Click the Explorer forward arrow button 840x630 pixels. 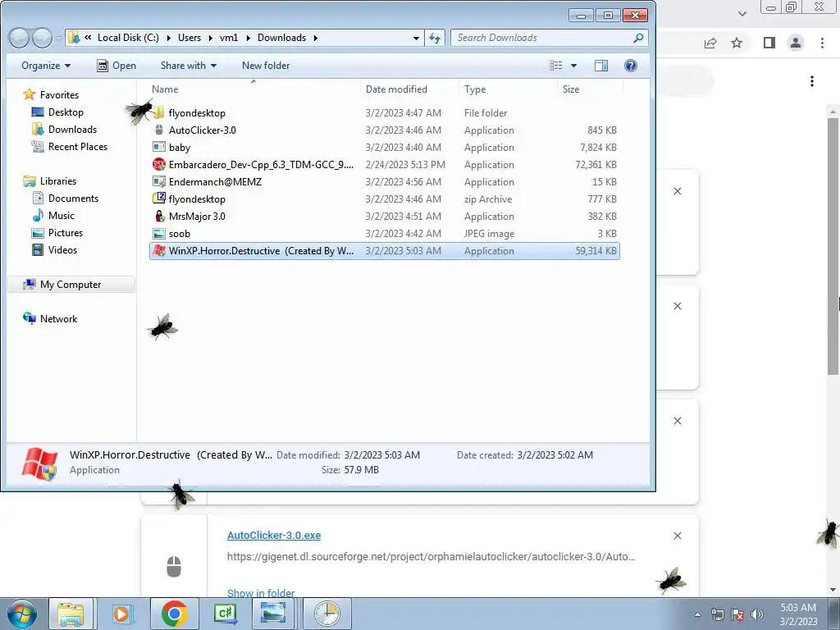pos(41,38)
